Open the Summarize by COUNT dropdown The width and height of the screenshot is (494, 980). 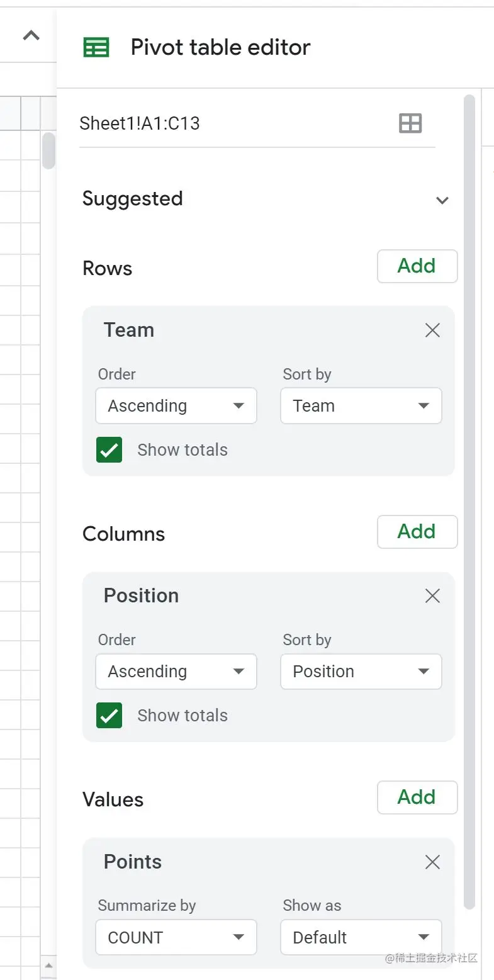click(x=176, y=938)
